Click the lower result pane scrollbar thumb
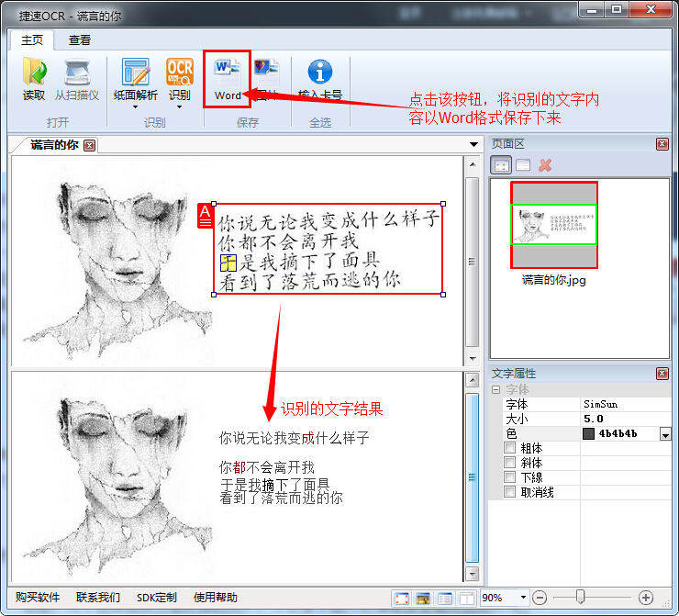679x616 pixels. coord(472,477)
